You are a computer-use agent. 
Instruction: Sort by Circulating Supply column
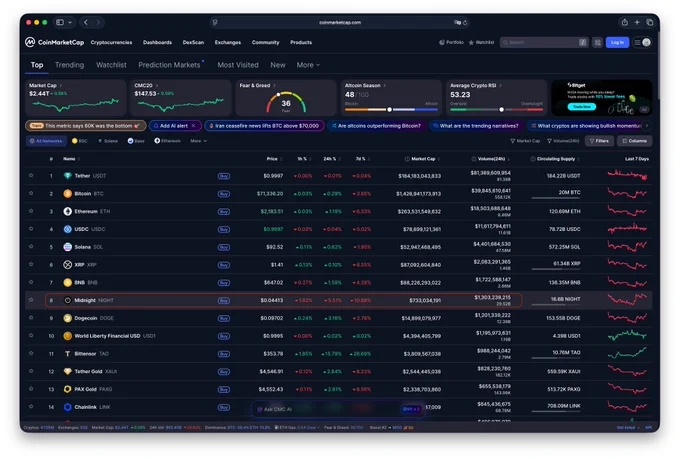[x=555, y=159]
